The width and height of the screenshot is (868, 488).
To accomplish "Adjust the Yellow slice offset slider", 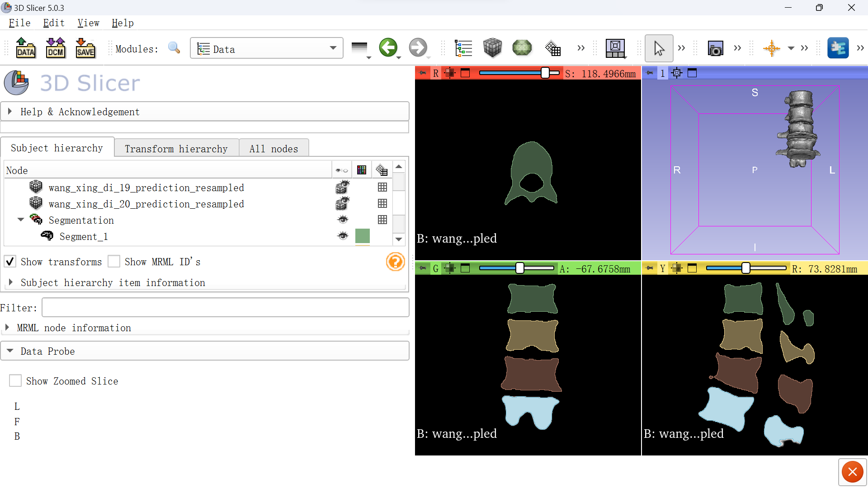I will pos(746,268).
